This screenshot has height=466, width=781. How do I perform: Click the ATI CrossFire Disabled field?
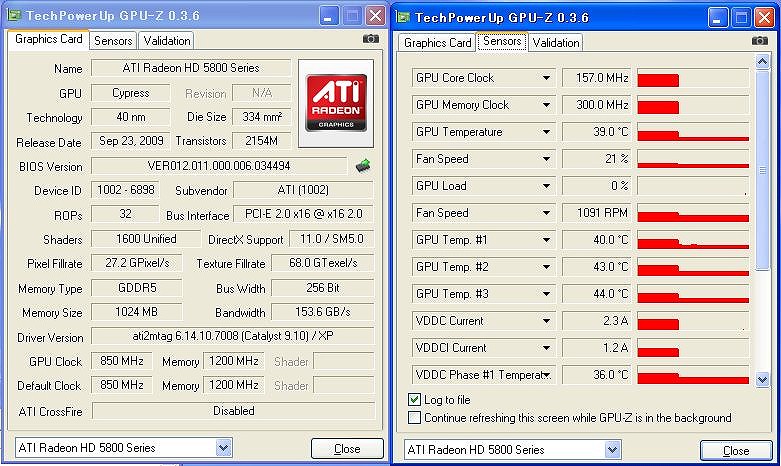tap(234, 411)
